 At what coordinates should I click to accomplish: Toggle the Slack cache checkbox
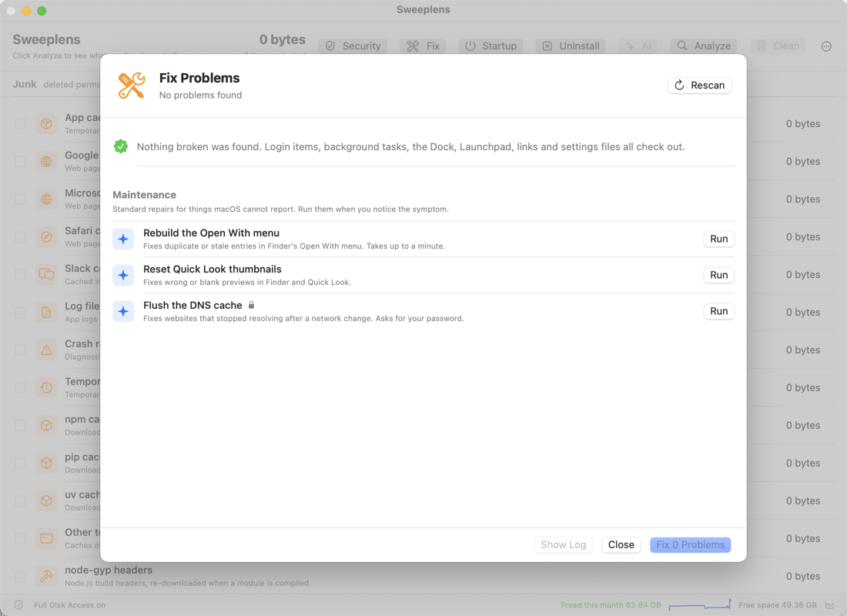tap(20, 274)
